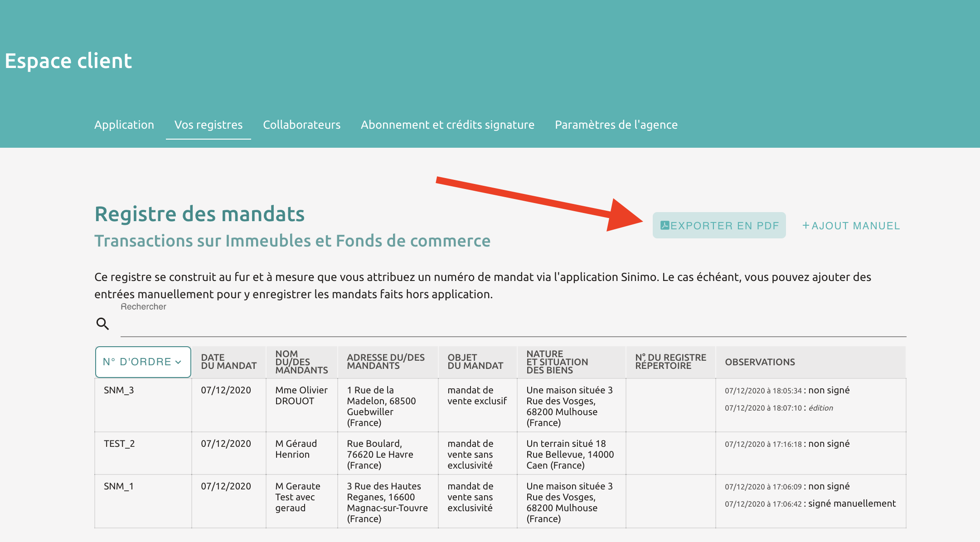Click the Observations column header
980x542 pixels.
760,362
